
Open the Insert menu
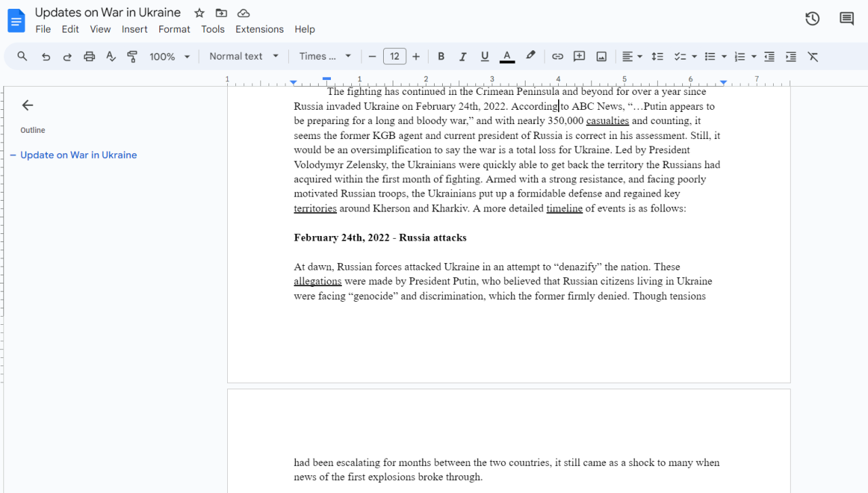134,29
